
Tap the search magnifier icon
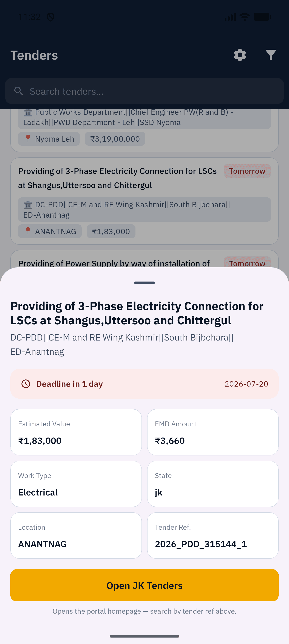[x=18, y=91]
